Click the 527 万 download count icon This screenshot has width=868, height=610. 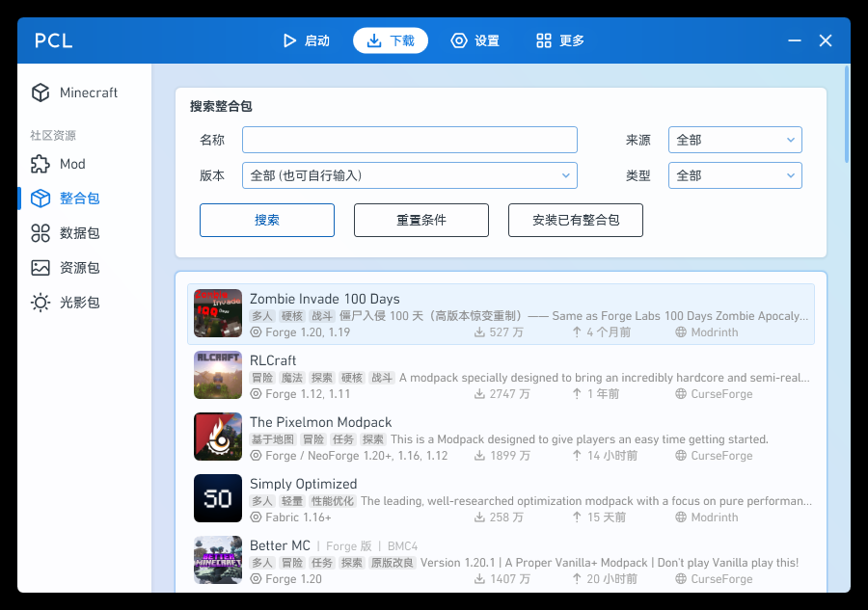point(479,332)
